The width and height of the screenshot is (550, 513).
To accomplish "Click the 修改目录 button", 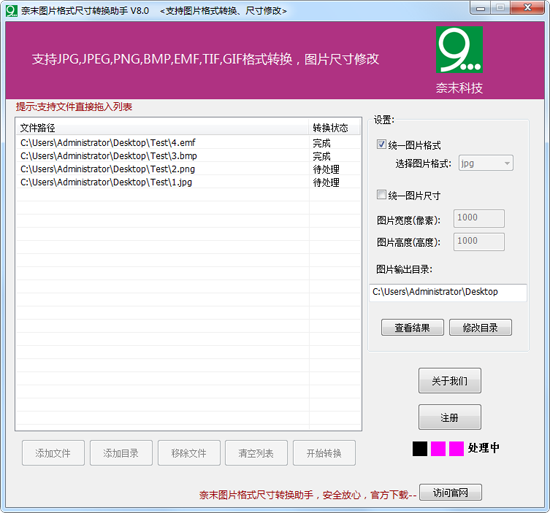I will [480, 328].
